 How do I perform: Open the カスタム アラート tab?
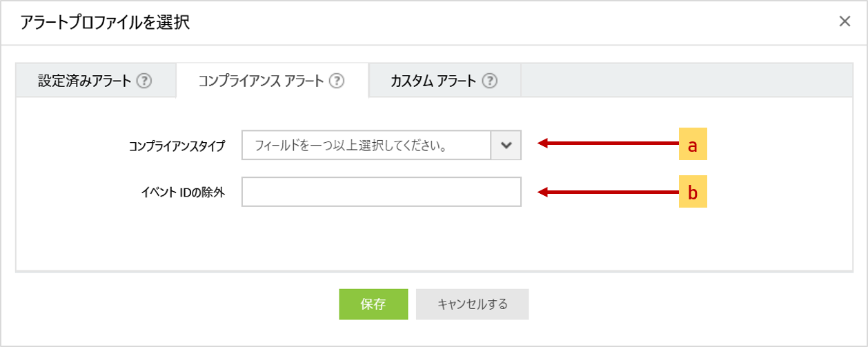(x=433, y=81)
